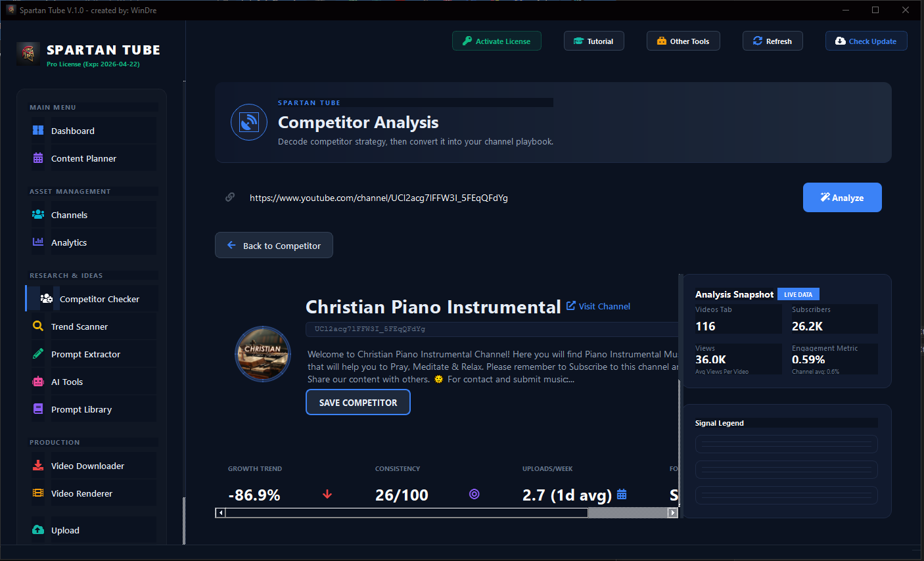Open Prompt Extractor via its pencil icon
This screenshot has width=924, height=561.
(x=39, y=353)
